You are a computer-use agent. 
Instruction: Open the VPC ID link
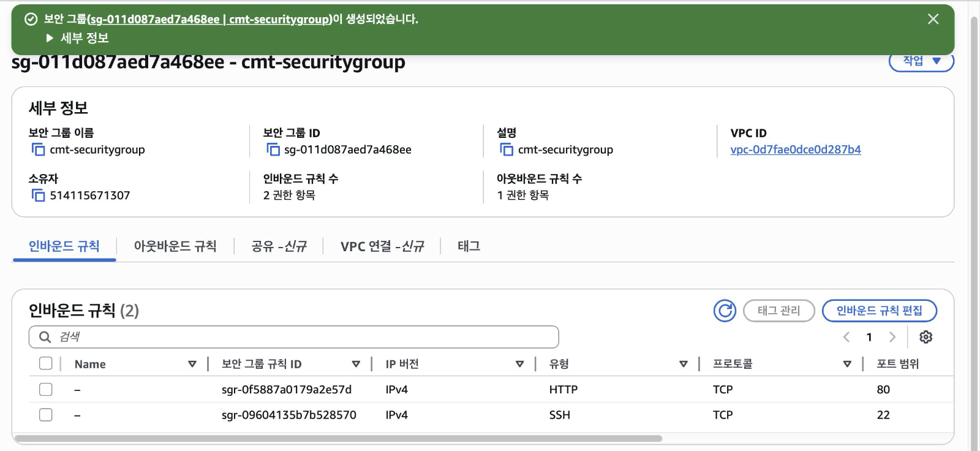click(x=795, y=150)
